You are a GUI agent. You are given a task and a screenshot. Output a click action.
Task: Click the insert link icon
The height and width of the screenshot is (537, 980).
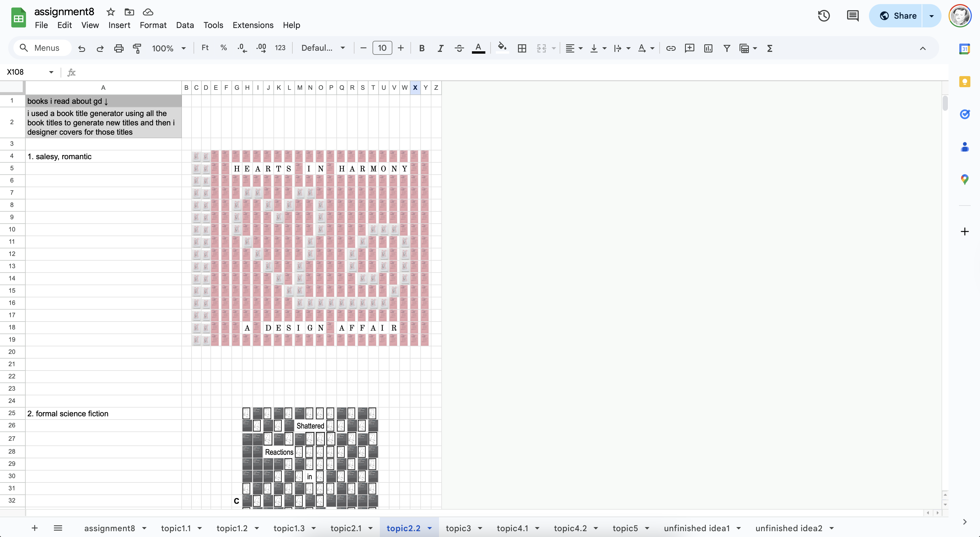coord(671,48)
